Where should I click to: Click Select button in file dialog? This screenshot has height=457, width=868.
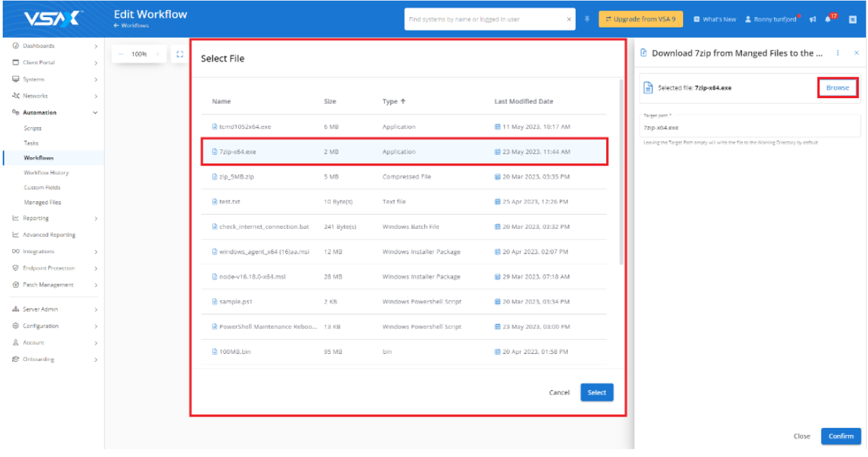point(597,392)
